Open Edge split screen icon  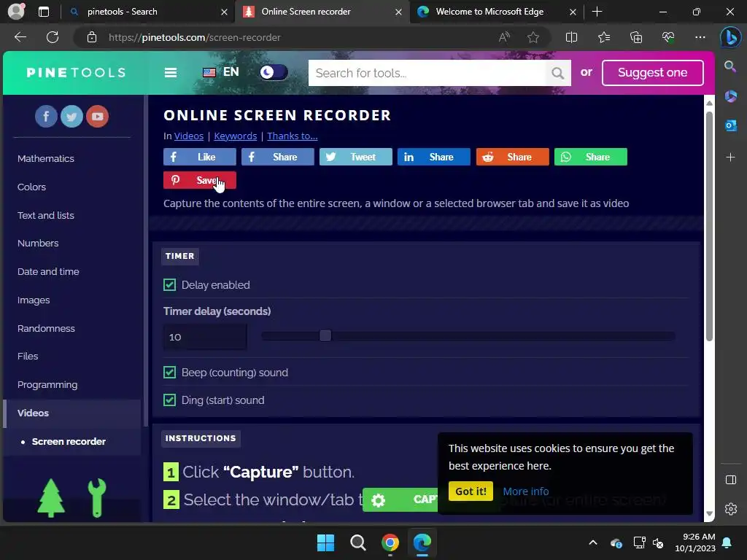coord(571,37)
